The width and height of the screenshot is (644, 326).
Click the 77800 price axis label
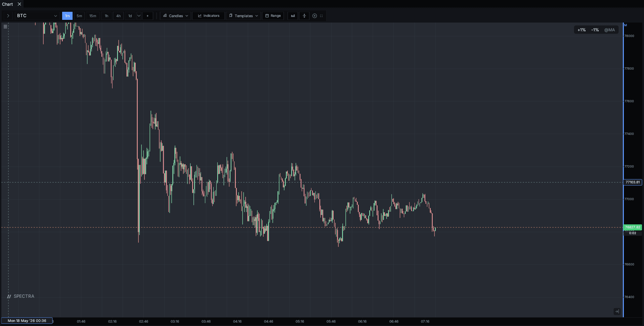coord(629,69)
